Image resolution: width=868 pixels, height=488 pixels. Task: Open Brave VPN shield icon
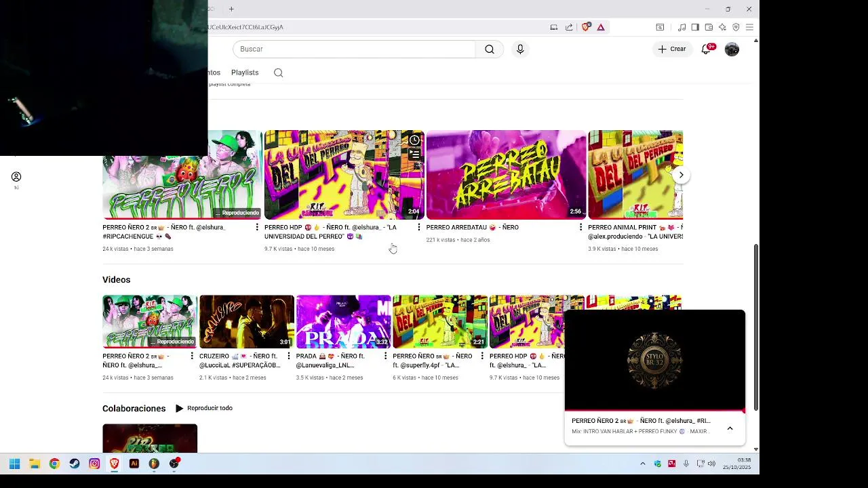point(736,27)
